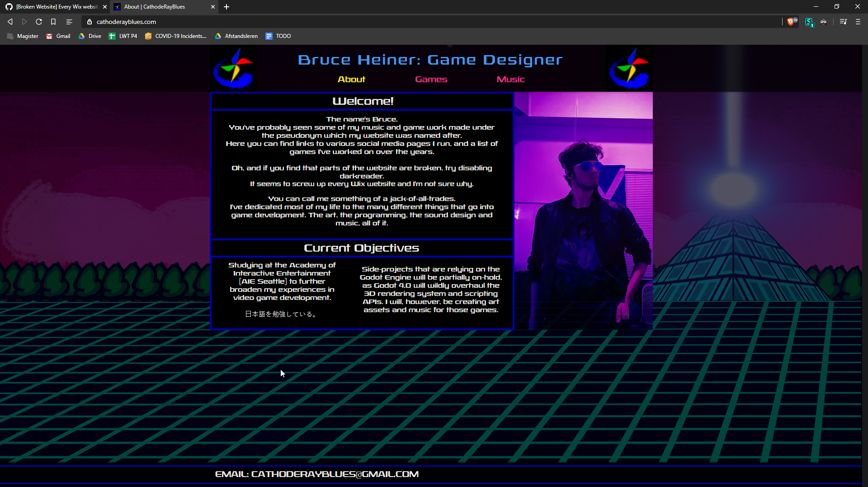Select the Music navigation link
Viewport: 868px width, 487px height.
click(x=510, y=79)
